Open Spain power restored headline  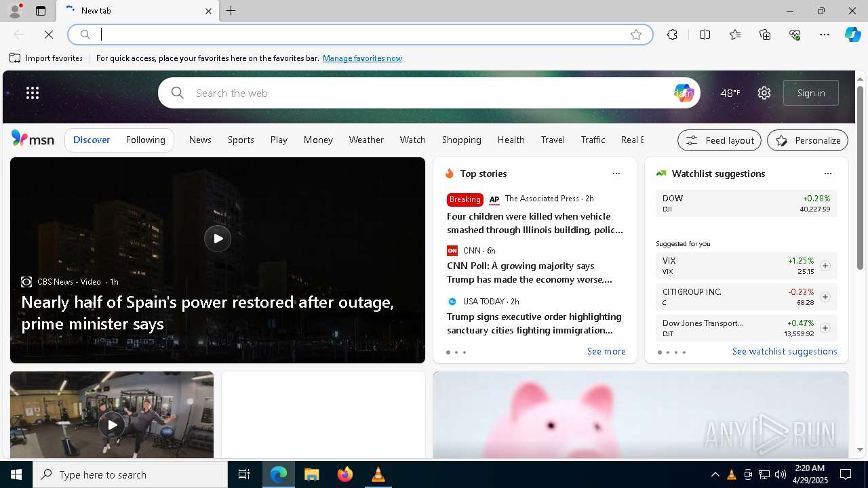point(208,312)
